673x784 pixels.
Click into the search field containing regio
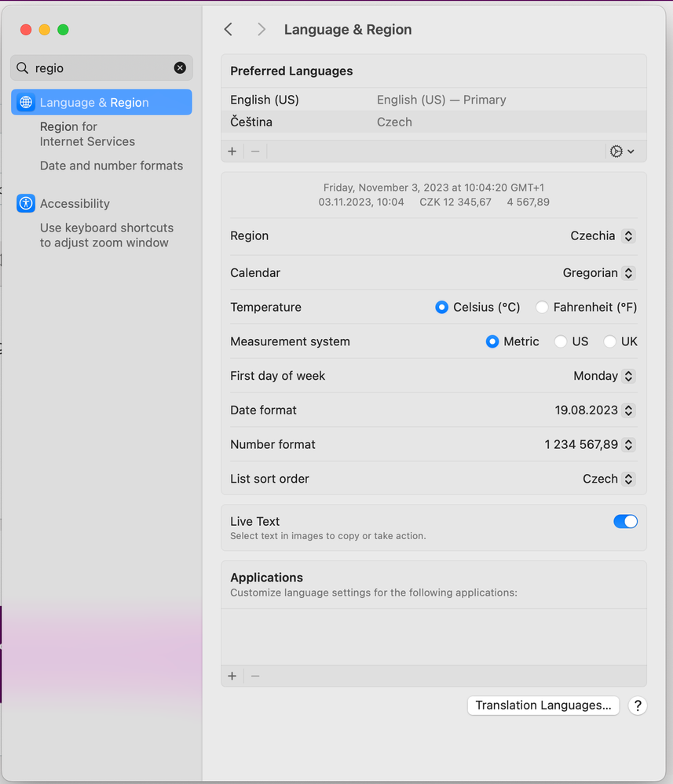(x=101, y=67)
